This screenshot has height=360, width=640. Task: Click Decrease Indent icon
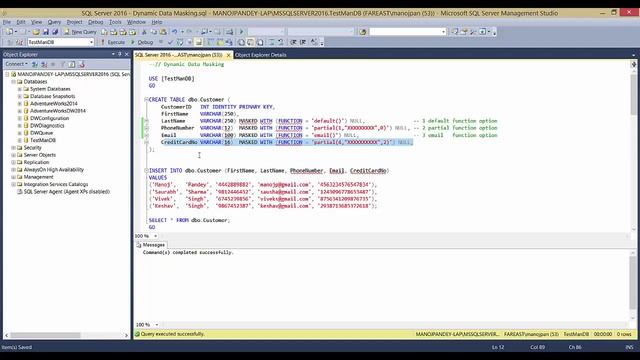(293, 42)
